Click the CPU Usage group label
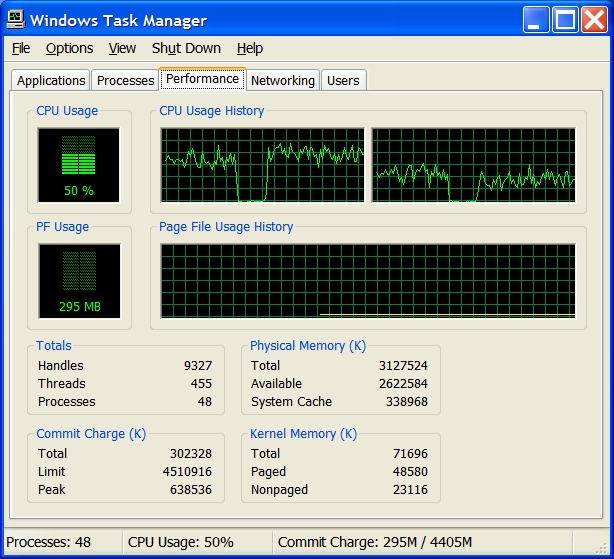614x559 pixels. pyautogui.click(x=67, y=111)
